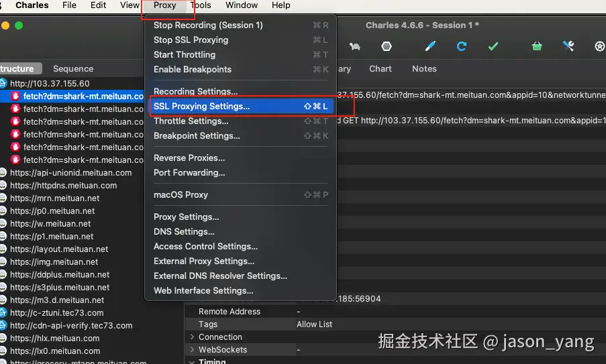This screenshot has height=364, width=606.
Task: Switch to the Notes tab
Action: (x=424, y=68)
